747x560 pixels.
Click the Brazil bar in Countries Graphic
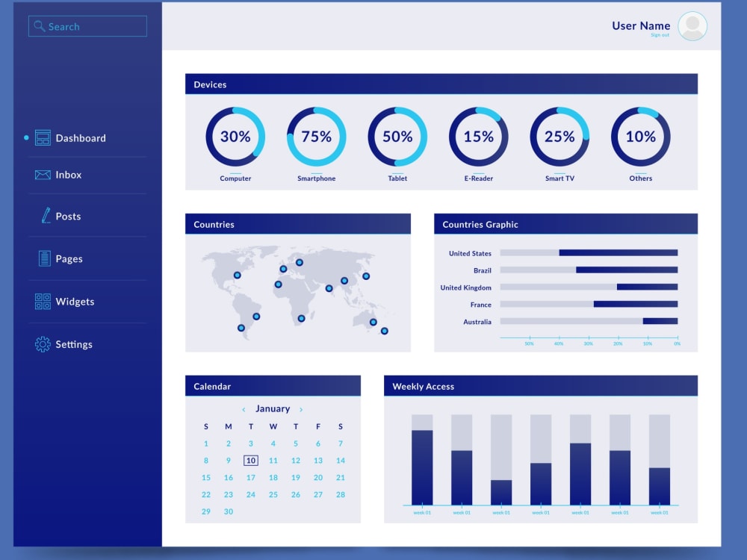click(589, 270)
